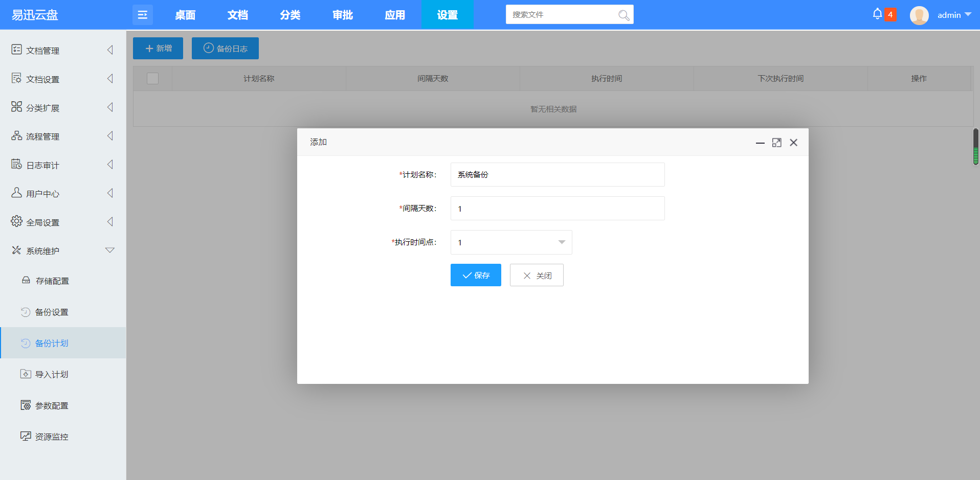Click the 参数配置 icon
This screenshot has height=480, width=980.
point(26,405)
